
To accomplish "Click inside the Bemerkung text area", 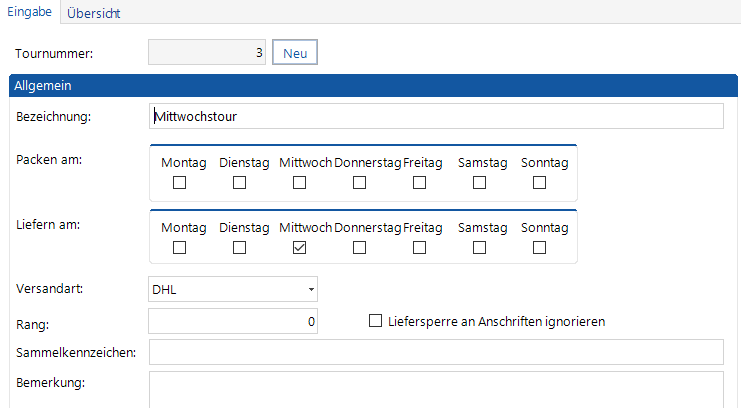I will 435,390.
